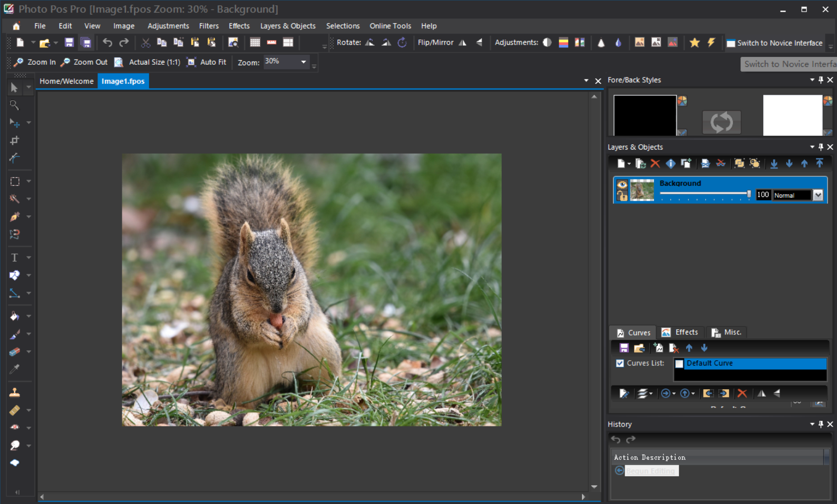Screen dimensions: 837x504
Task: Uncheck the Curves List checkbox
Action: coord(620,363)
